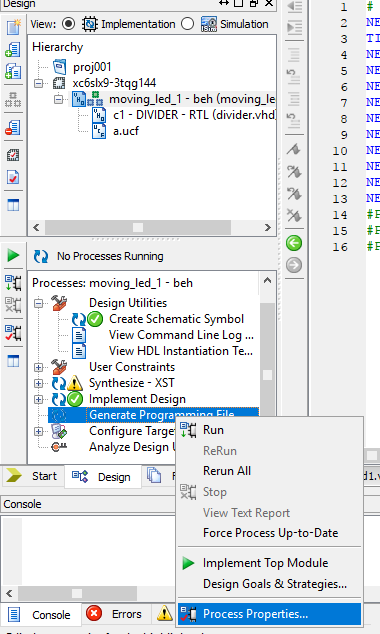Collapse the Design Utilities process group
The height and width of the screenshot is (634, 380).
38,303
